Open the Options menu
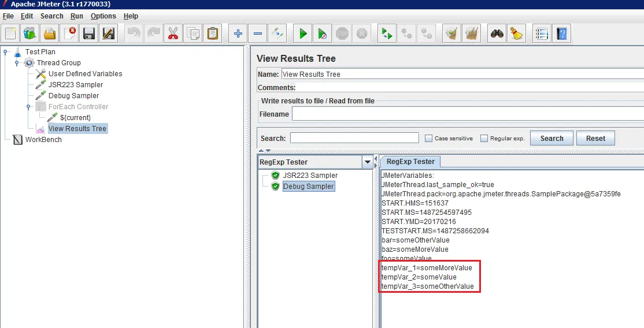Screen dimensions: 644x328 coord(103,16)
